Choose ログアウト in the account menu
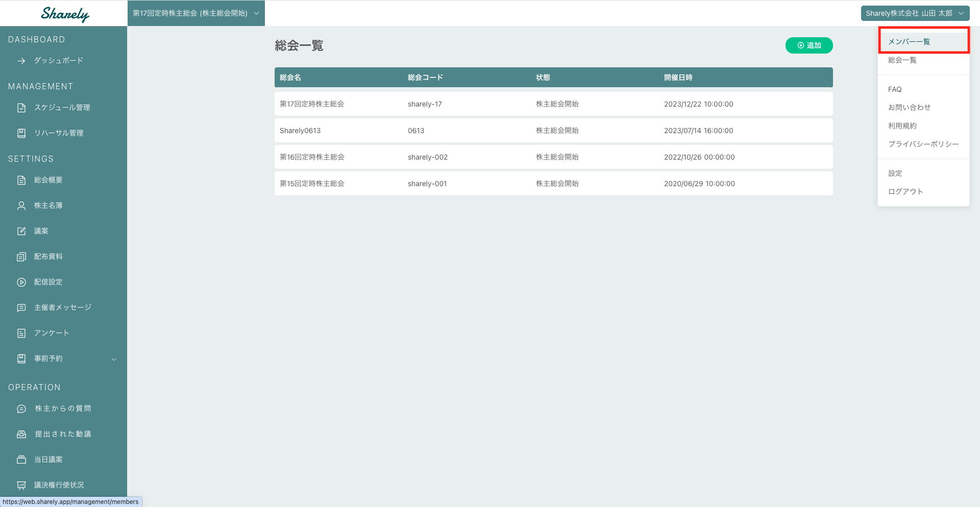Viewport: 980px width, 507px height. pos(905,191)
